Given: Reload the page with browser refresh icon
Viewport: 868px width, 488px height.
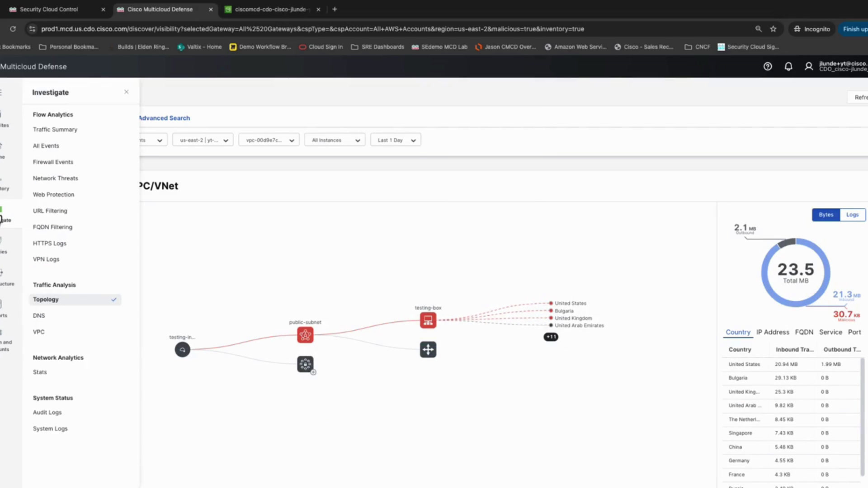Looking at the screenshot, I should click(x=13, y=29).
